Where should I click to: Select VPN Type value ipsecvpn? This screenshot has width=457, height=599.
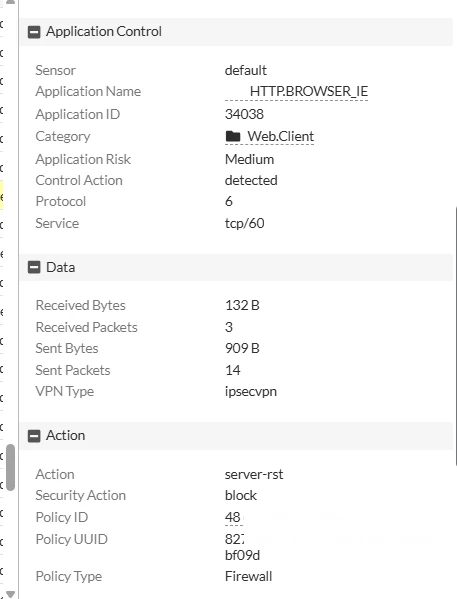(x=251, y=392)
